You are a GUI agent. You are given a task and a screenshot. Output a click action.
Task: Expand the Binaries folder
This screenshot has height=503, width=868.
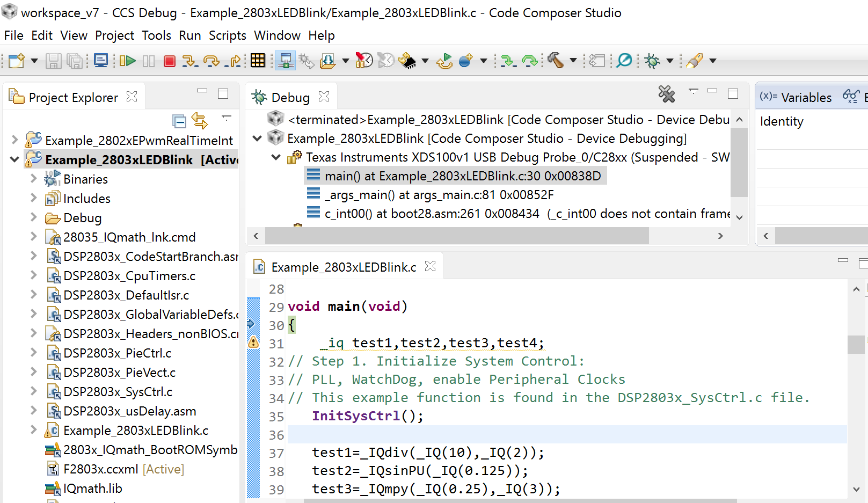point(33,178)
